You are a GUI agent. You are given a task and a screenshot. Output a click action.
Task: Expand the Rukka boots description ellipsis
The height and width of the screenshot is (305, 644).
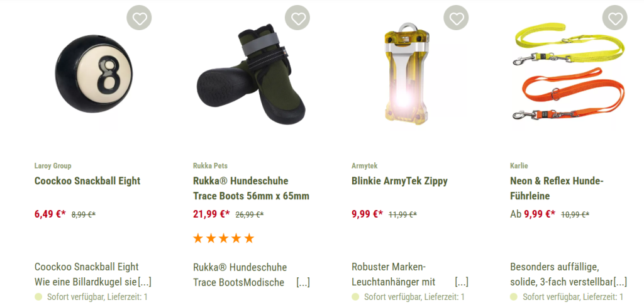click(x=303, y=282)
